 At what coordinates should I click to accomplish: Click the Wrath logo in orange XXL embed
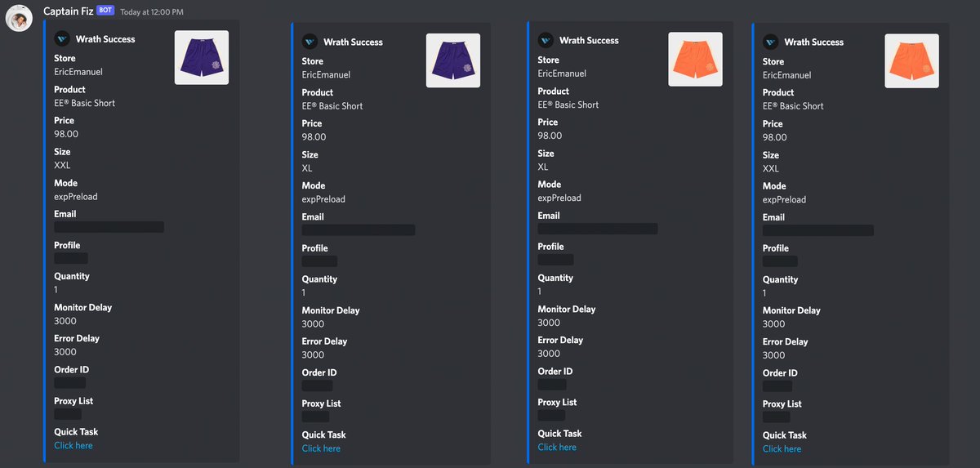771,42
